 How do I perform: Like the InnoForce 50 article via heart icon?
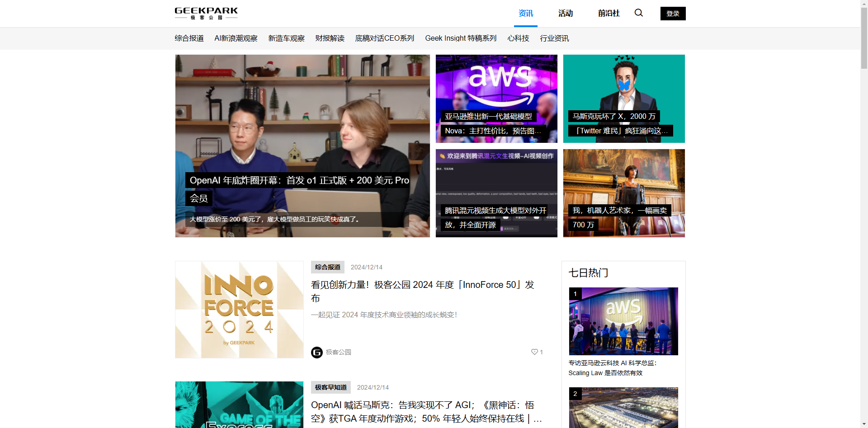coord(533,352)
